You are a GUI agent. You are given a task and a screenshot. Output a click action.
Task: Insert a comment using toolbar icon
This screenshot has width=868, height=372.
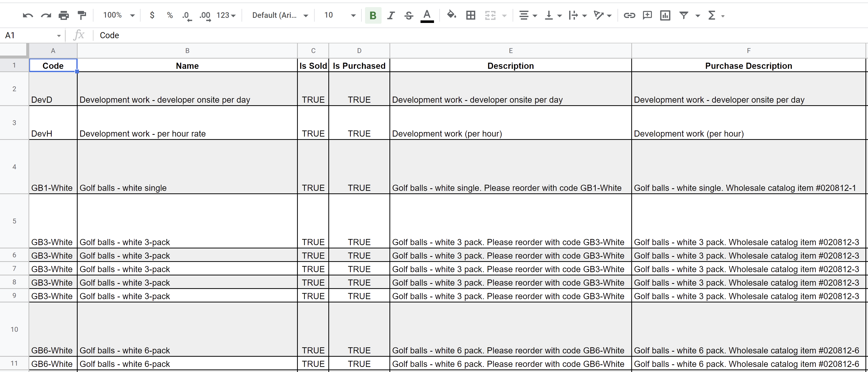click(x=647, y=15)
